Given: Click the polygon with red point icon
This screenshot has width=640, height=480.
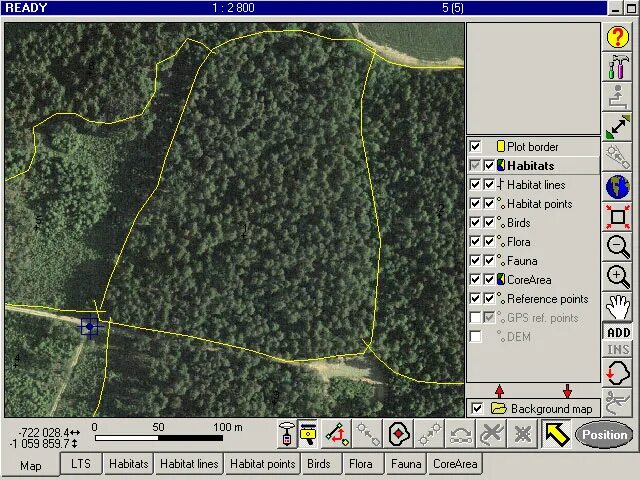Looking at the screenshot, I should [398, 434].
